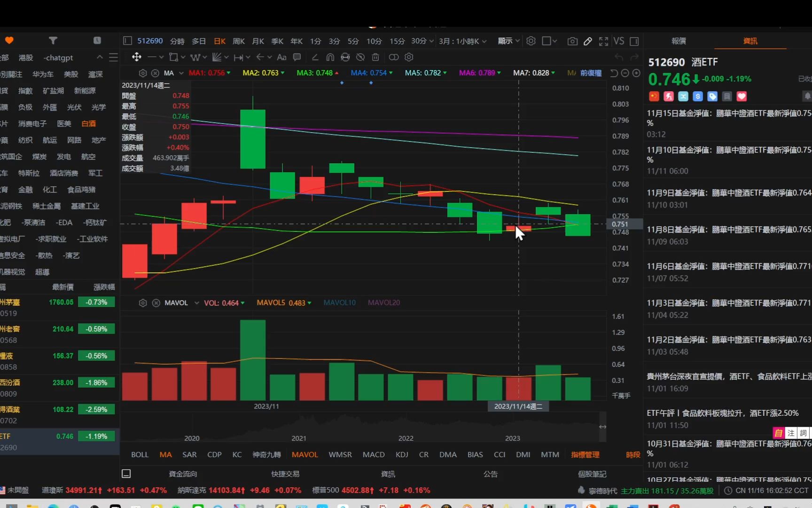This screenshot has height=508, width=812.
Task: Toggle MA6 0.789 line arrow
Action: (x=499, y=73)
